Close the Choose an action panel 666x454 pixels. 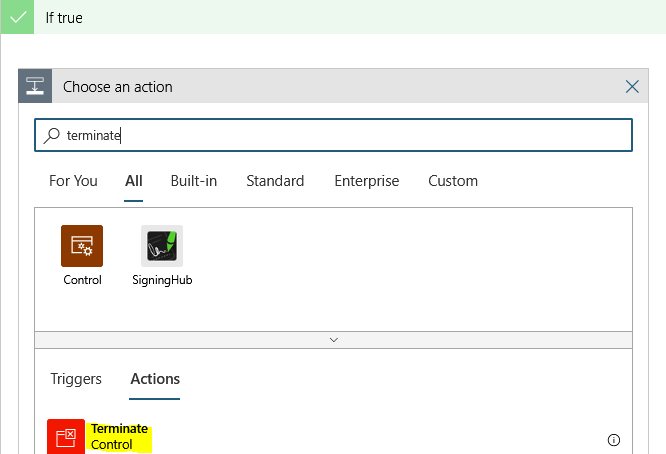[632, 87]
